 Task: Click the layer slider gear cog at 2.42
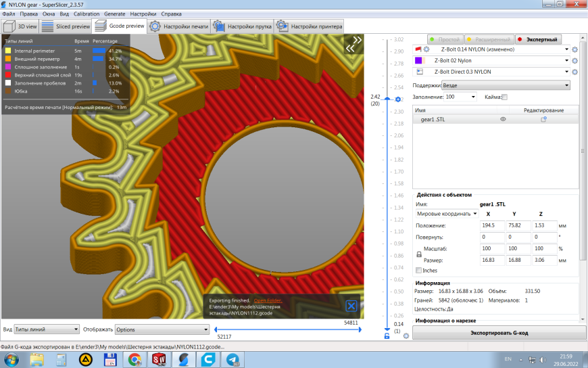tap(398, 99)
